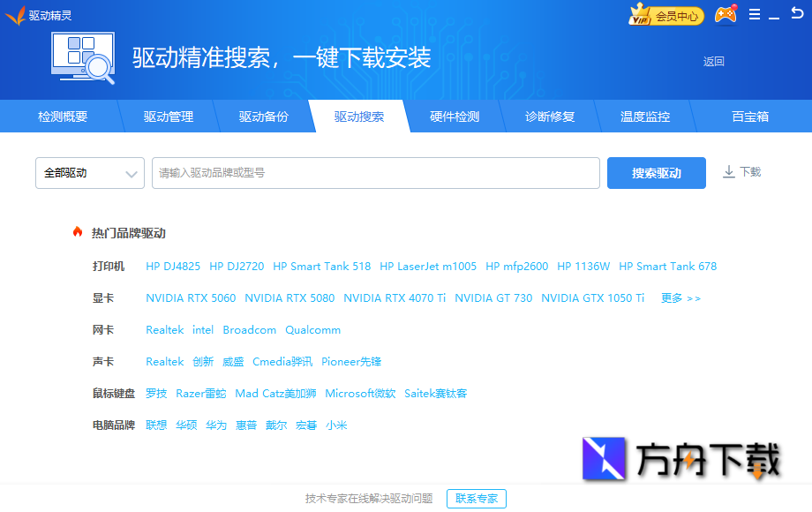The height and width of the screenshot is (512, 812).
Task: Open the NVIDIA RTX 5080 driver link
Action: 290,297
